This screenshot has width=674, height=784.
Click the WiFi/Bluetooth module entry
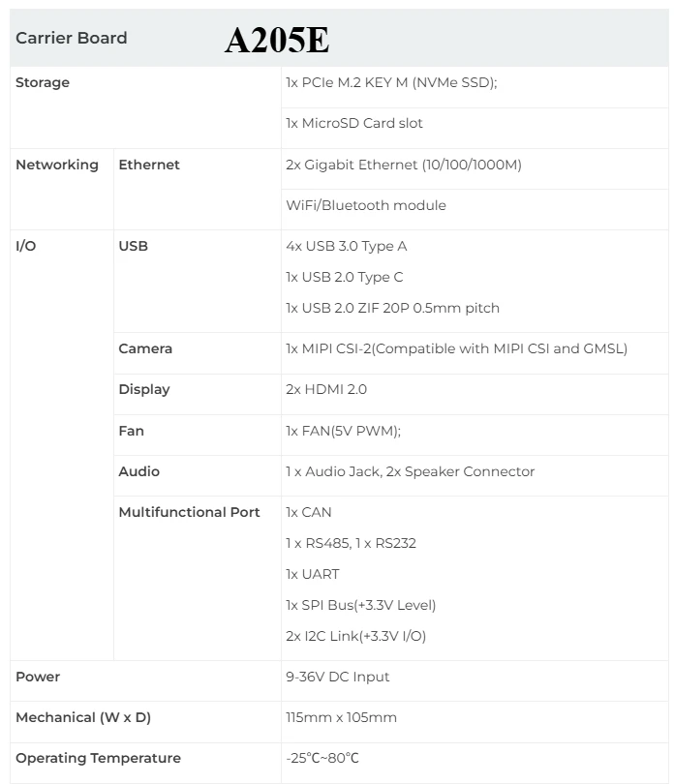[x=366, y=205]
